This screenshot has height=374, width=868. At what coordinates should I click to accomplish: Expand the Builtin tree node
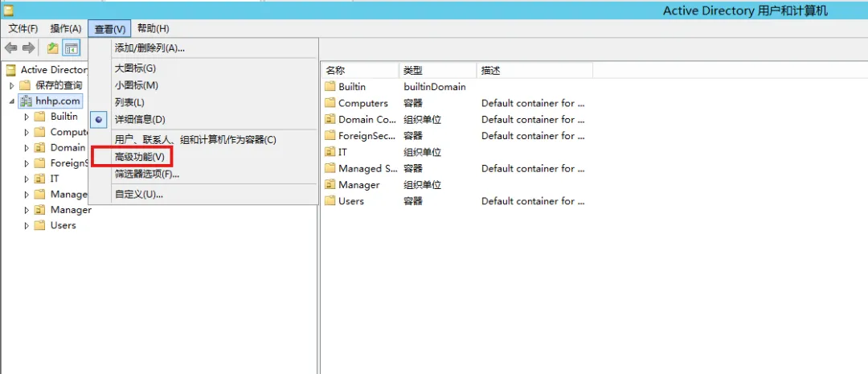26,117
